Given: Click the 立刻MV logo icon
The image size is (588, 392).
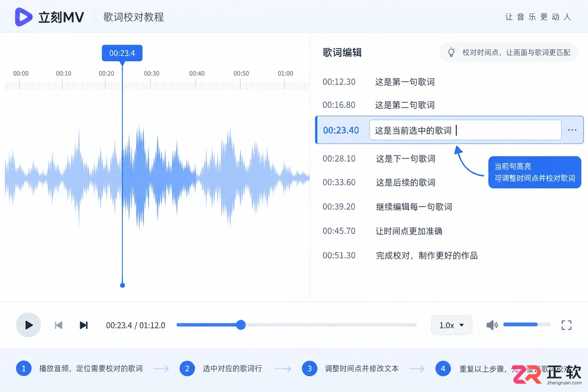Looking at the screenshot, I should point(24,17).
